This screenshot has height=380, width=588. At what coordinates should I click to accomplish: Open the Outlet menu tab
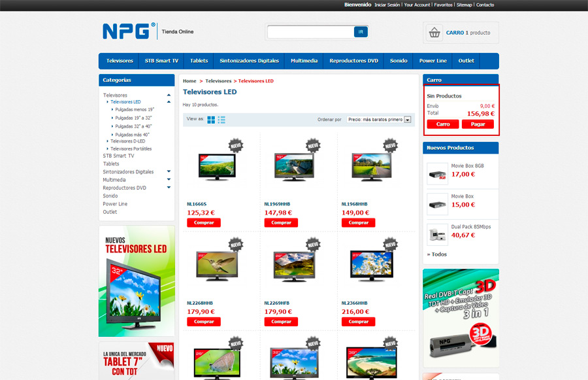pos(466,61)
